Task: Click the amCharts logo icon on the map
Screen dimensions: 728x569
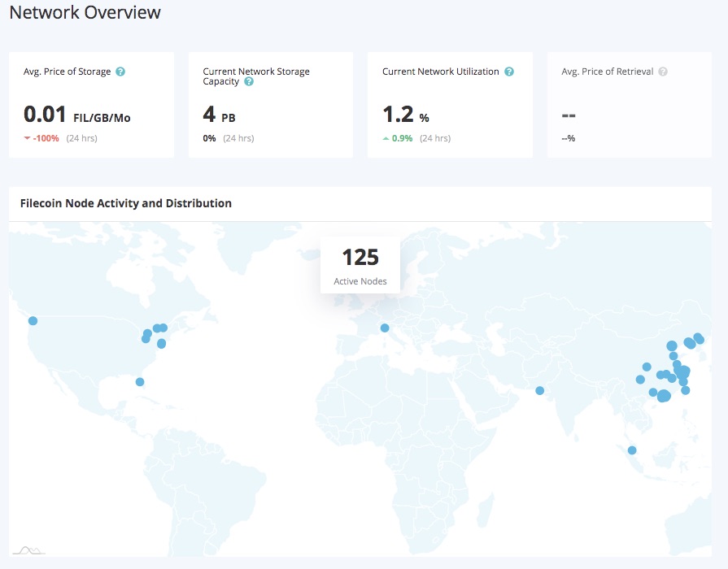Action: click(x=28, y=550)
